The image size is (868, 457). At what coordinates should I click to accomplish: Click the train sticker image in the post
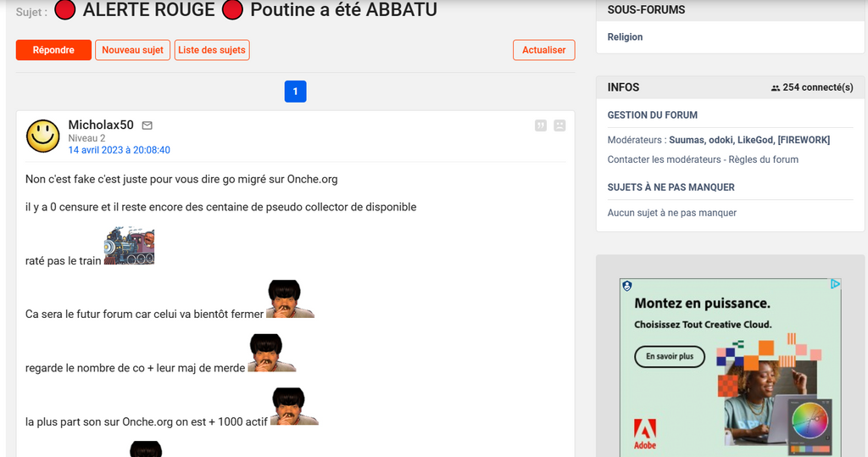pos(129,247)
